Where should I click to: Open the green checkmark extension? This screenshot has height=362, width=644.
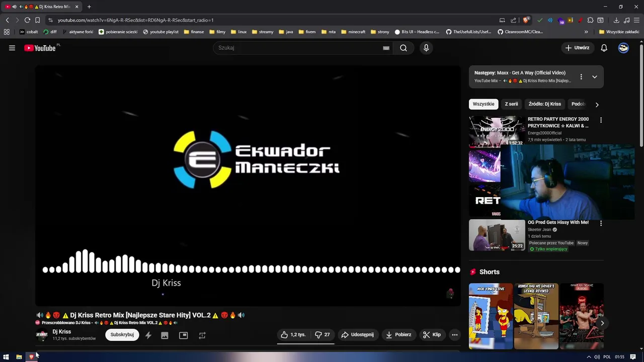pyautogui.click(x=540, y=20)
